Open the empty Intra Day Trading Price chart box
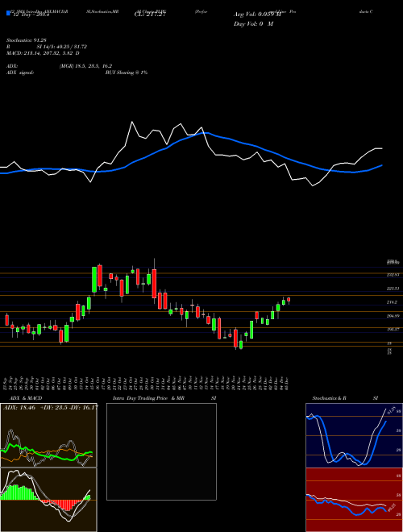 [x=161, y=451]
